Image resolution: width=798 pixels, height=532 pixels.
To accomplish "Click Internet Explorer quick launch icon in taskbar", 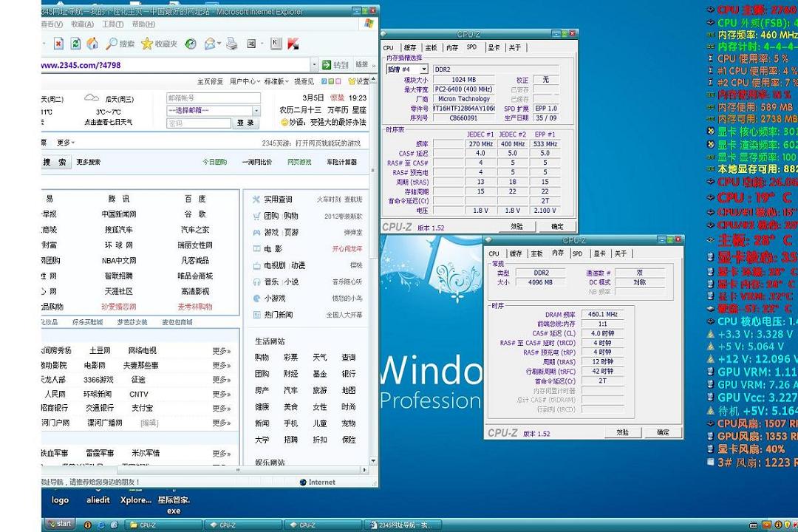I will 100,525.
